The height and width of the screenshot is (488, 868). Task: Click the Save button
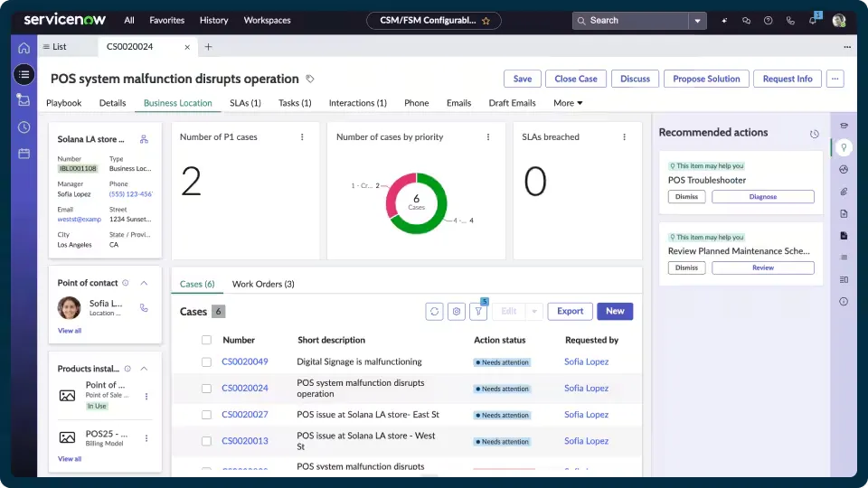(522, 79)
